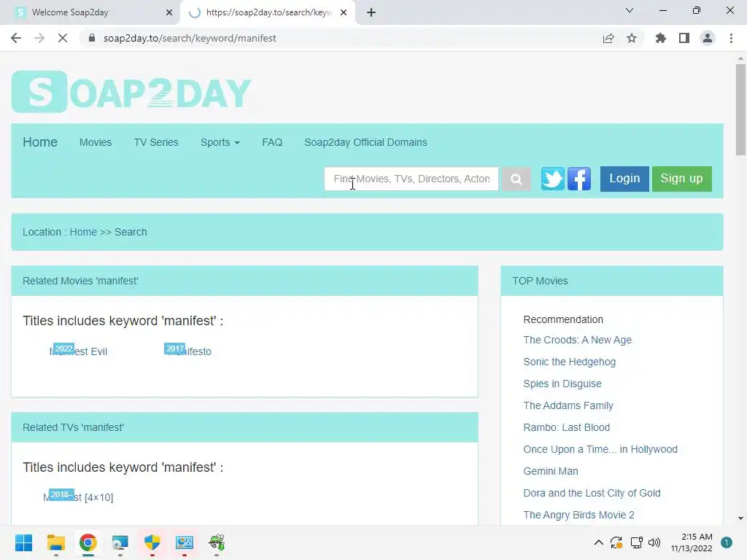Image resolution: width=747 pixels, height=560 pixels.
Task: Open the Chrome profile avatar
Action: click(x=708, y=38)
